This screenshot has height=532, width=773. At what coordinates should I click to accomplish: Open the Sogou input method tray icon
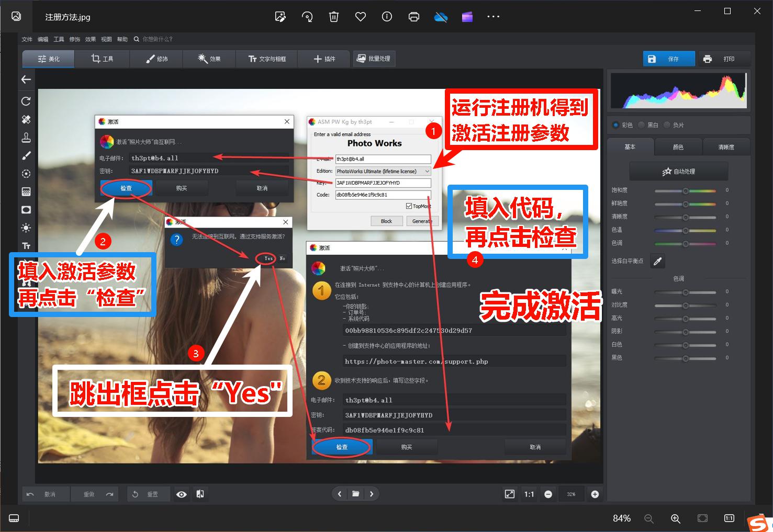pos(759,523)
